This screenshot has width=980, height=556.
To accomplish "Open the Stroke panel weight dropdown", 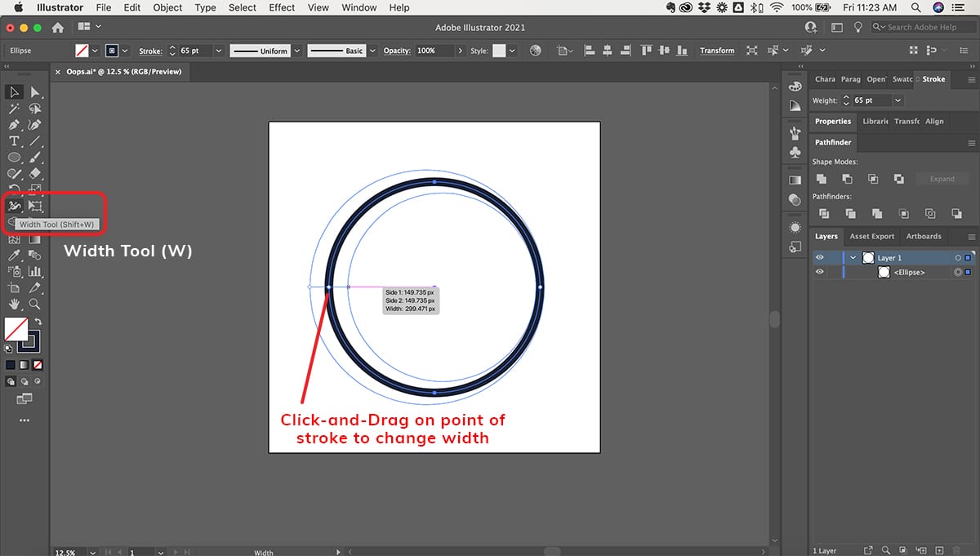I will (898, 100).
